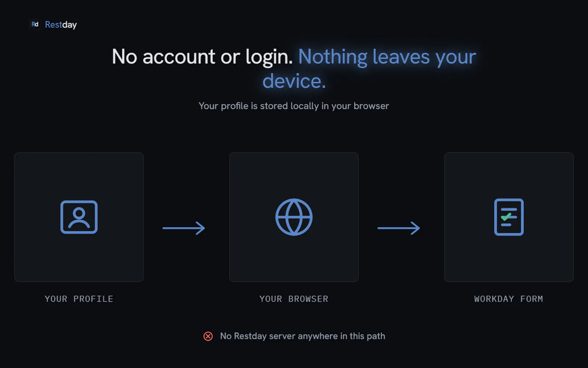This screenshot has width=588, height=368.
Task: Click the globe browser icon
Action: [x=294, y=217]
